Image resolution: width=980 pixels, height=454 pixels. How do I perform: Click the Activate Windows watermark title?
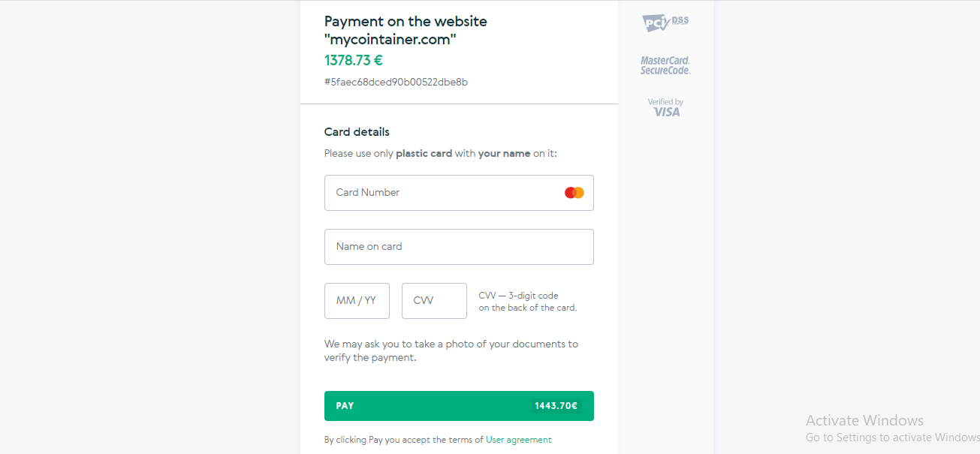(x=864, y=420)
